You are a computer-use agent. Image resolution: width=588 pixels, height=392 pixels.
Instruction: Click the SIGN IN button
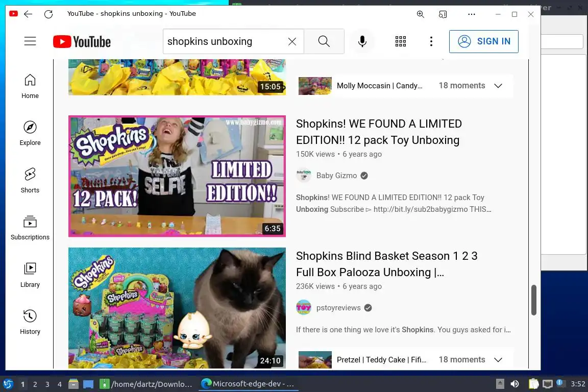point(484,41)
